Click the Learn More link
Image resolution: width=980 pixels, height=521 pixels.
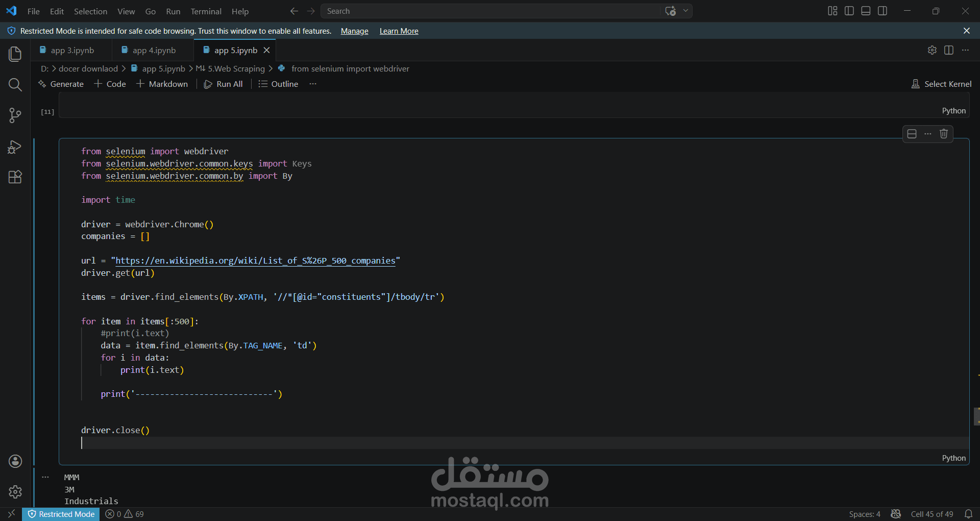coord(399,31)
